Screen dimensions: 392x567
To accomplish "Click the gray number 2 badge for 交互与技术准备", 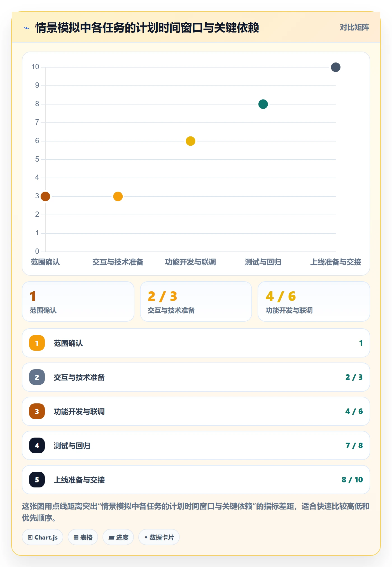I will (x=37, y=377).
